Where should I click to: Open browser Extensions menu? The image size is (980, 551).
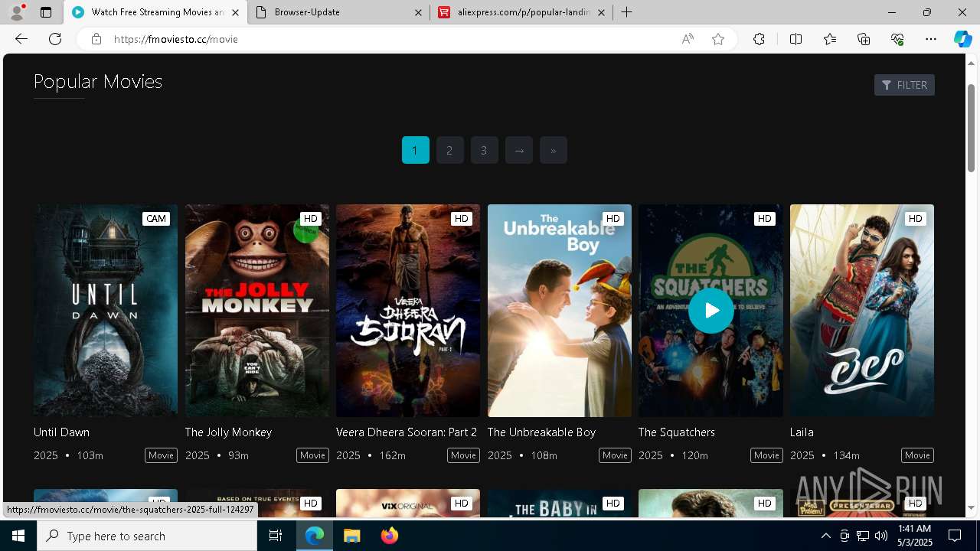(x=759, y=39)
